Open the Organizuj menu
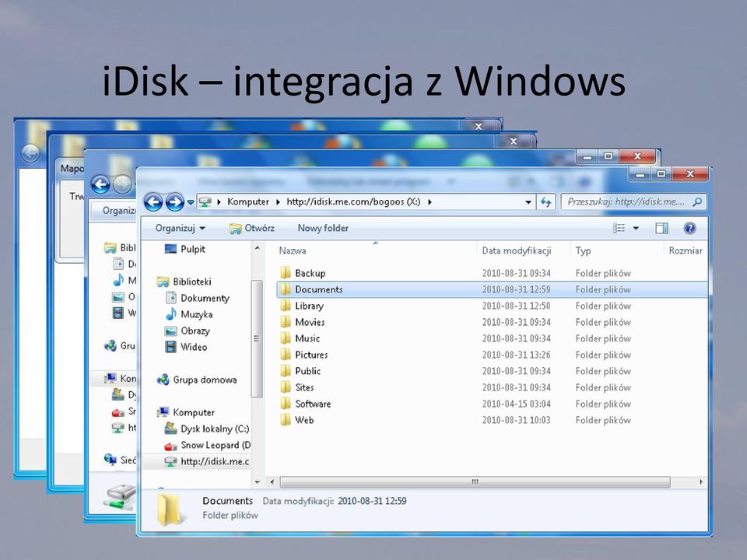The image size is (747, 560). (x=180, y=228)
